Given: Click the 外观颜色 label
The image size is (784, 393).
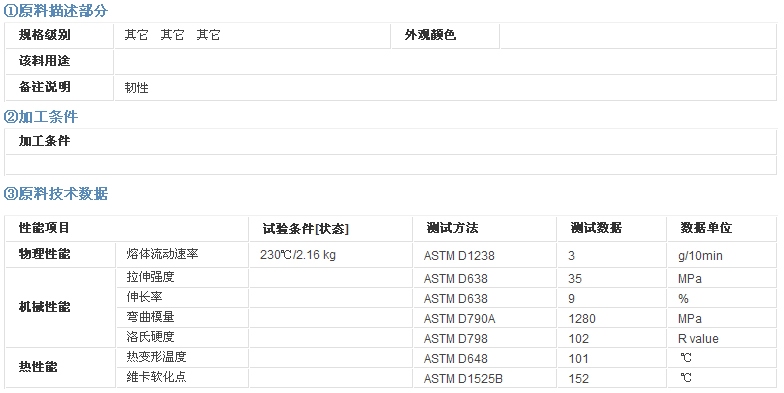Looking at the screenshot, I should click(430, 35).
